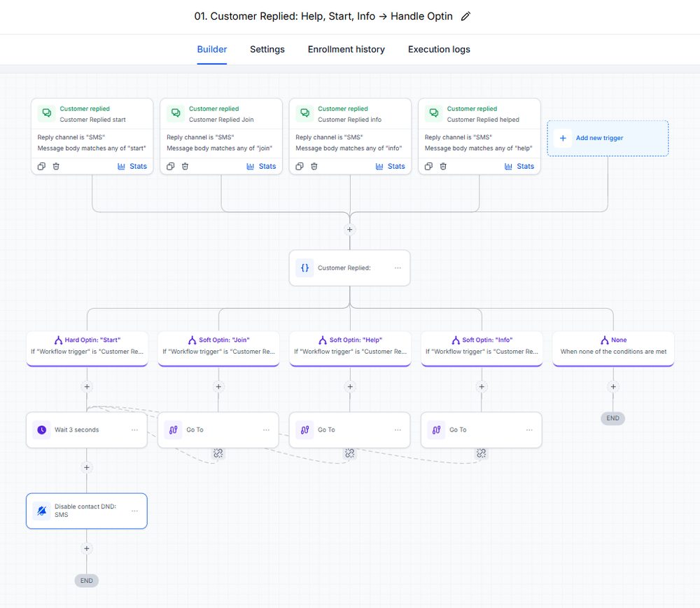Delete the Customer Replied helped trigger
Screen dimensions: 700x608
point(443,166)
